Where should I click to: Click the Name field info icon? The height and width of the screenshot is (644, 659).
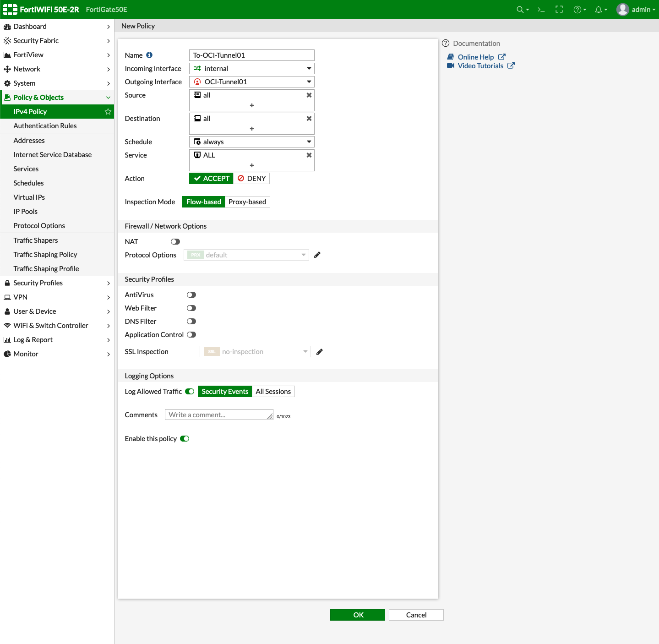coord(149,55)
